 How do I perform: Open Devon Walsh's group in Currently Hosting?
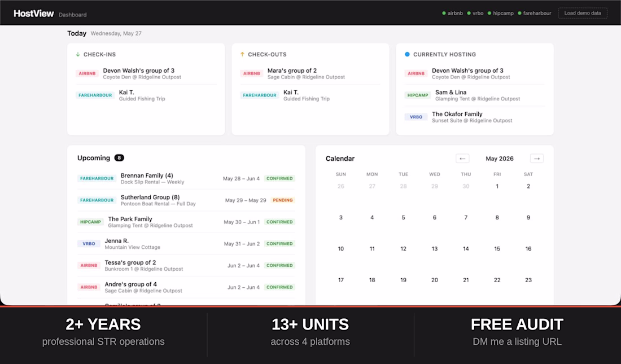(475, 73)
